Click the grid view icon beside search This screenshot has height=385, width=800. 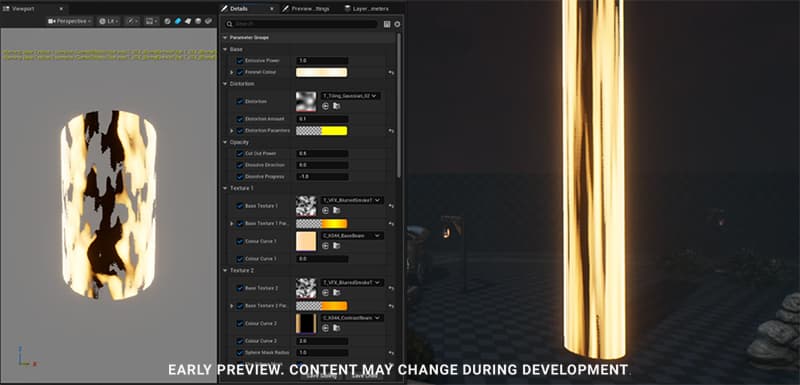pos(387,24)
